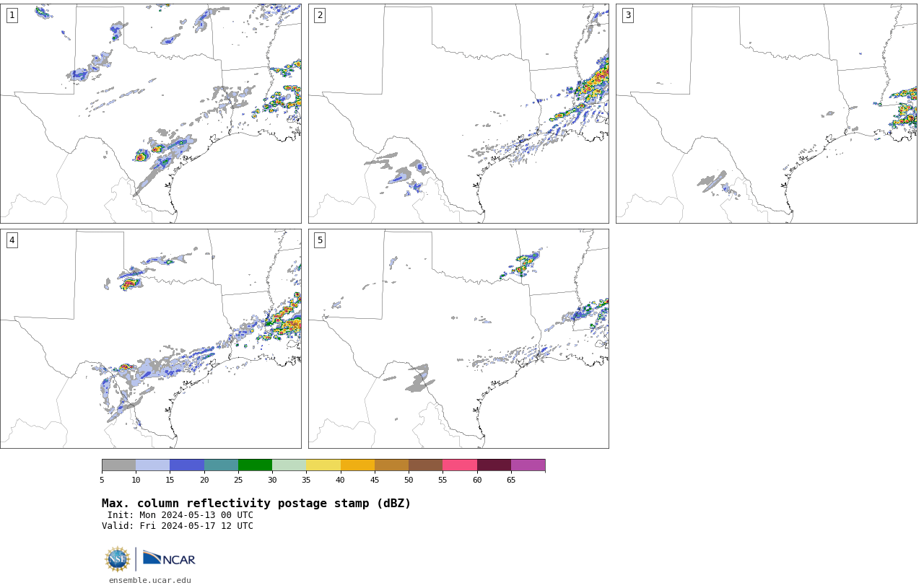The height and width of the screenshot is (588, 924).
Task: Click the NSF logo icon
Action: 118,559
